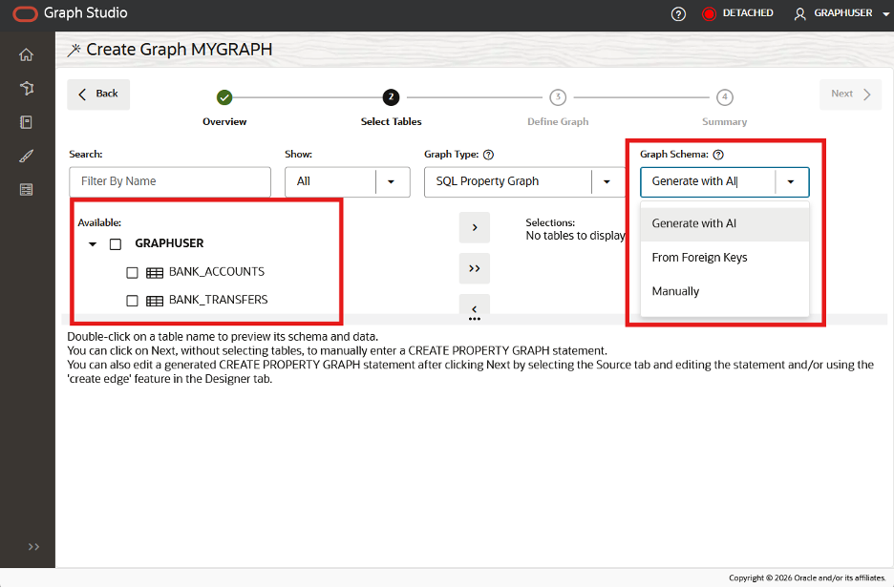Open the Jobs sidebar icon
This screenshot has width=894, height=588.
point(26,189)
